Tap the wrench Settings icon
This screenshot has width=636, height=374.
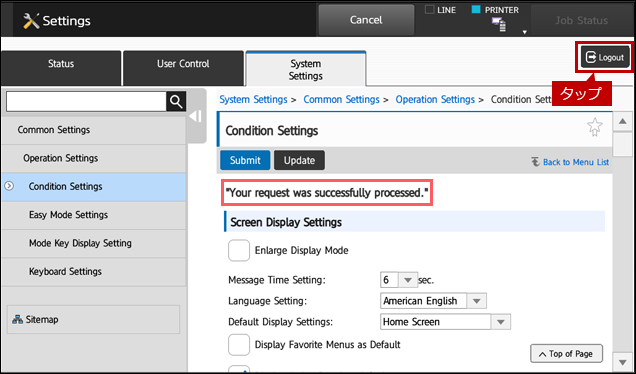tap(31, 21)
